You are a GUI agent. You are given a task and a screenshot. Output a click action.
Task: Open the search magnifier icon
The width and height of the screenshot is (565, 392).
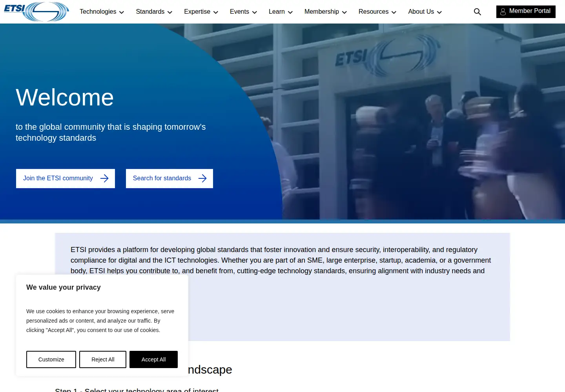[478, 12]
